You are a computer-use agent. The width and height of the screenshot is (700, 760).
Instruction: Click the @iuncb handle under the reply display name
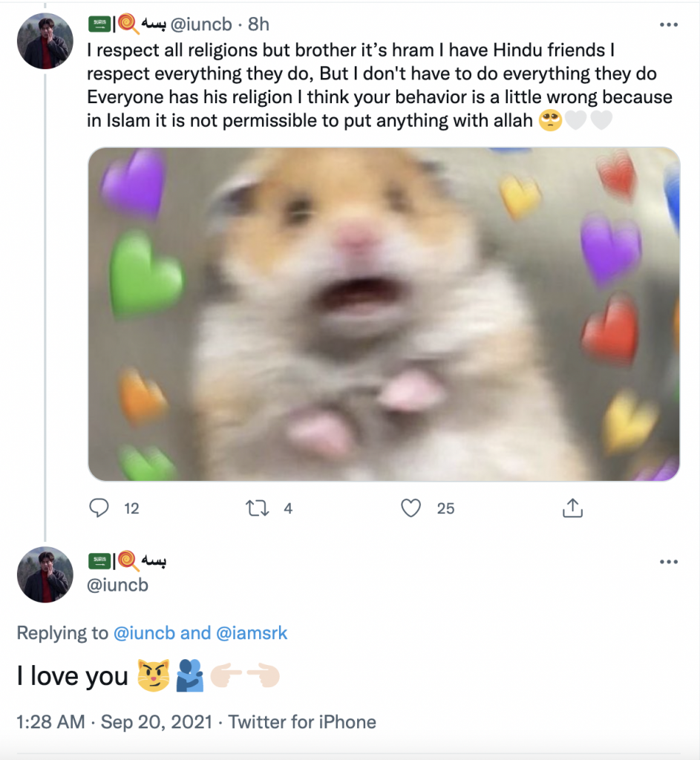[x=118, y=585]
